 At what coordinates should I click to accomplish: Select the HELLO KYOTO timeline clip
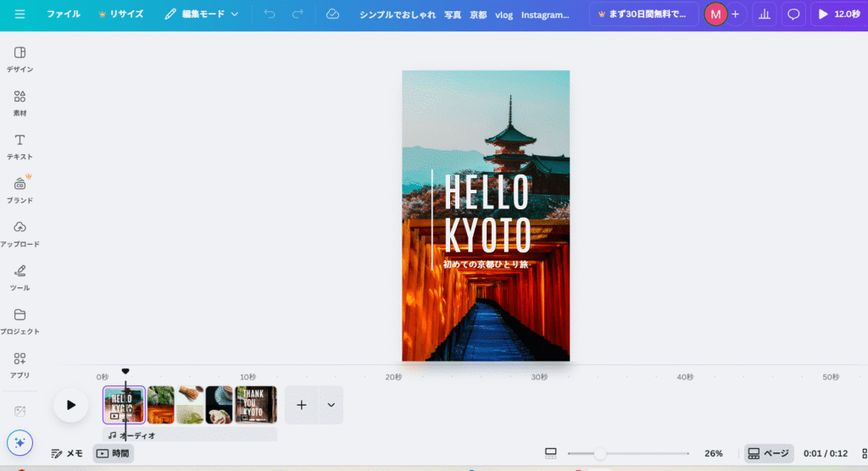pos(124,405)
